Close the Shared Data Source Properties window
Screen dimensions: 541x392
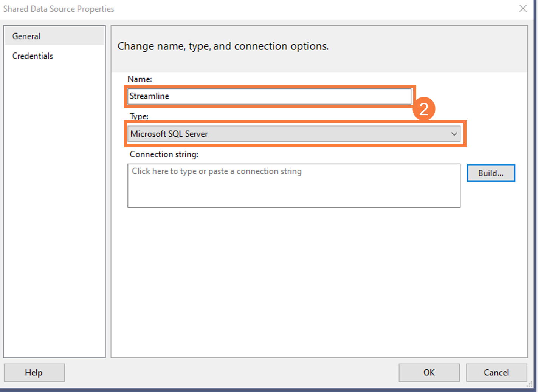pyautogui.click(x=523, y=8)
